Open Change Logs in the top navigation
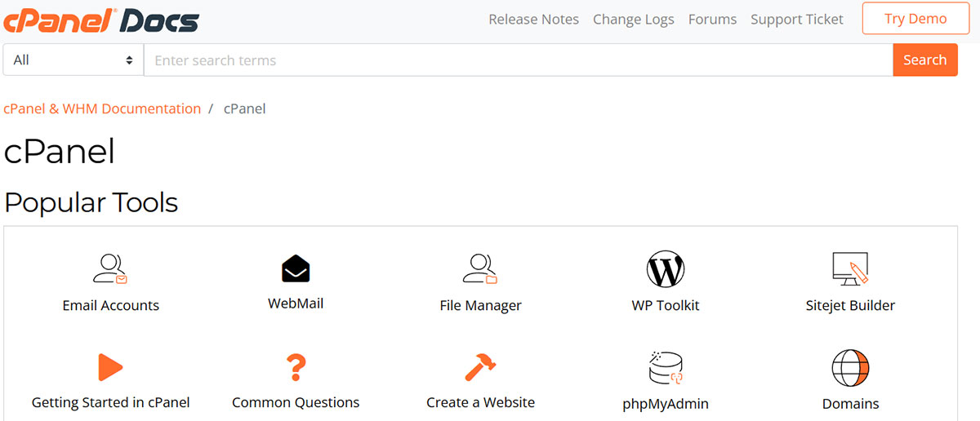The image size is (980, 421). click(x=634, y=20)
